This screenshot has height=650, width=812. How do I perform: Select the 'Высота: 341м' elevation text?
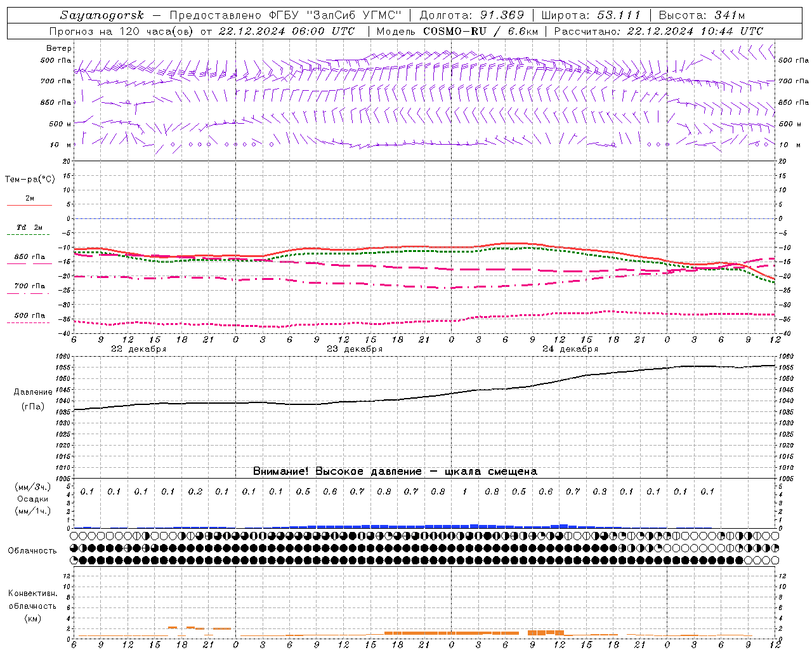[702, 15]
